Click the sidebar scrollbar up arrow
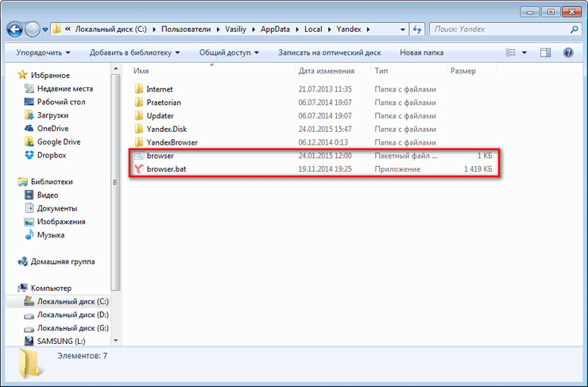 116,68
